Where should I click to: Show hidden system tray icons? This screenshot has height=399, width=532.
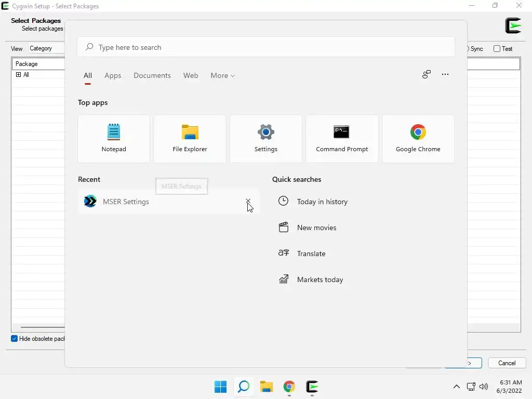point(457,387)
